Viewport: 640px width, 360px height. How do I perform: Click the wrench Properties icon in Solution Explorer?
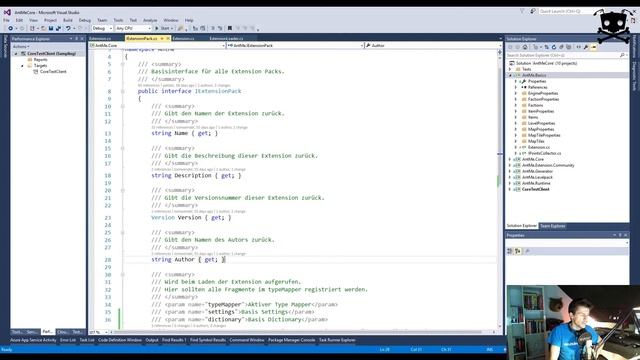click(586, 47)
